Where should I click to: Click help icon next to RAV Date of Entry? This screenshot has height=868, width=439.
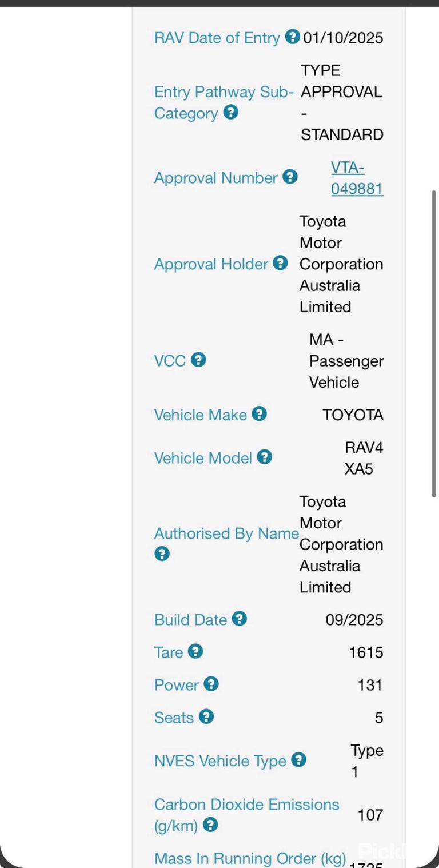tap(292, 37)
